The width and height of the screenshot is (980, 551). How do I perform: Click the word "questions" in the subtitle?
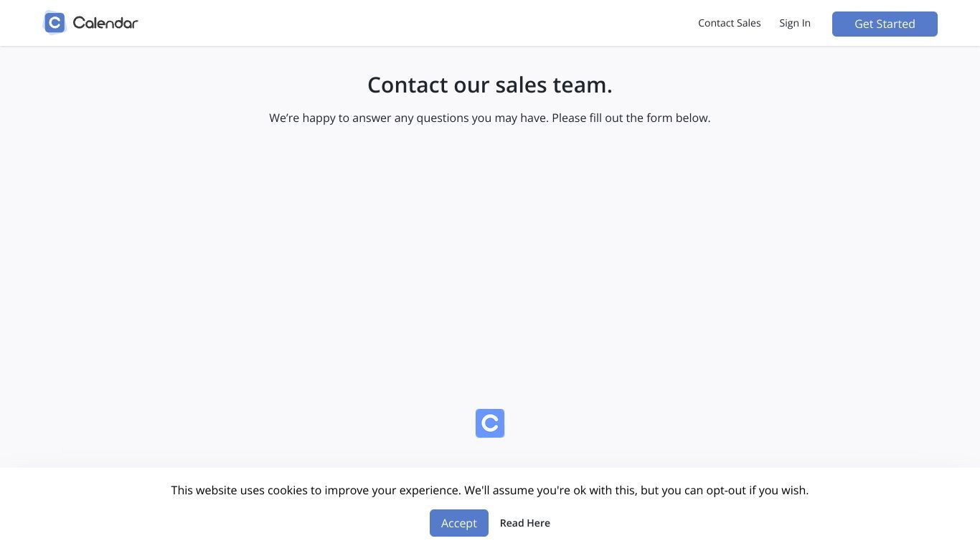click(x=443, y=118)
